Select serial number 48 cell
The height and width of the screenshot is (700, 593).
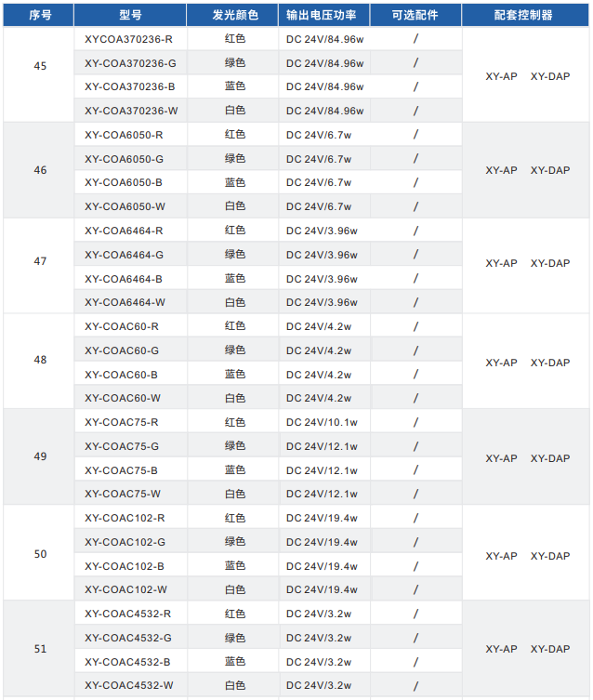(40, 360)
